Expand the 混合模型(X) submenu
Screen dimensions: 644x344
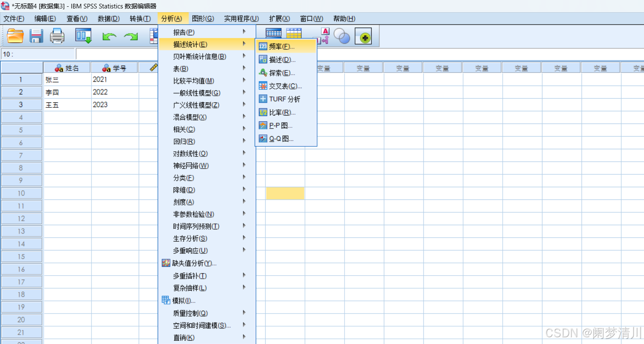207,117
